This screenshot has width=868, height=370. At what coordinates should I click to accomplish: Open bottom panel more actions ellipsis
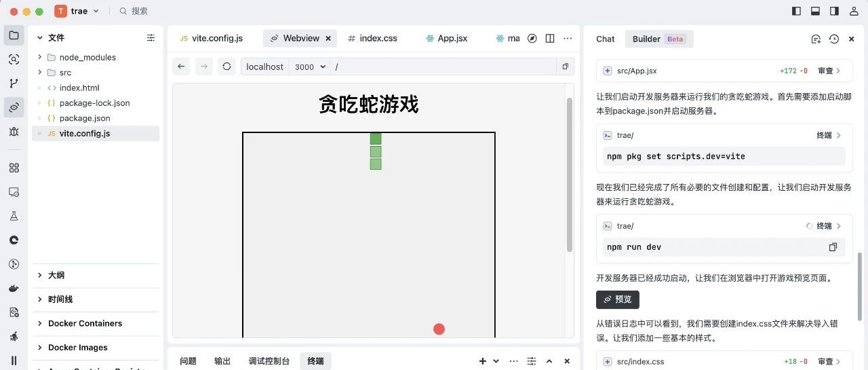513,361
